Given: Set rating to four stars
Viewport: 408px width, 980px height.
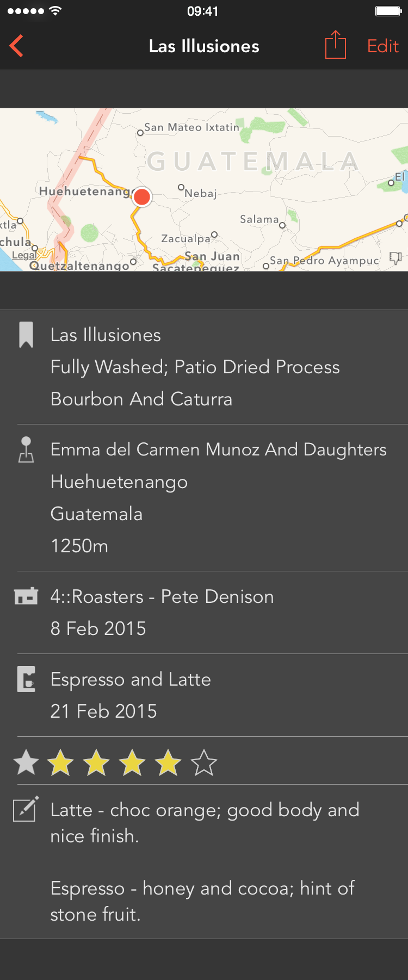Looking at the screenshot, I should point(168,762).
